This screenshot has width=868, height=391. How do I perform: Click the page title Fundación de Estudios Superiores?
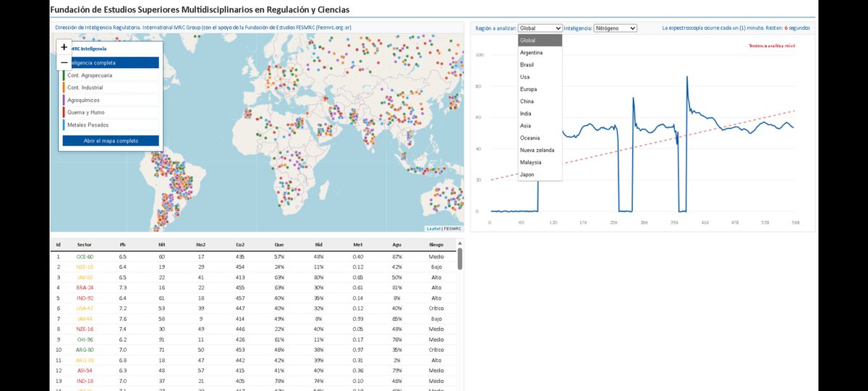[200, 9]
